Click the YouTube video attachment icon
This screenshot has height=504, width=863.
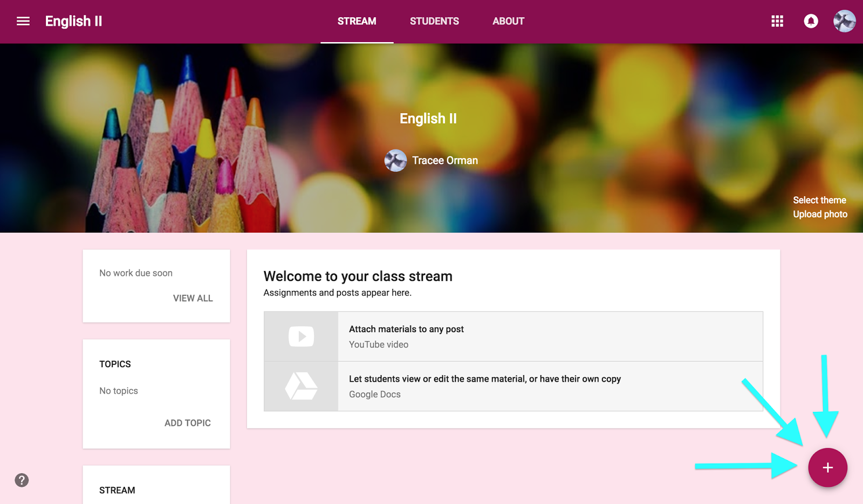click(300, 336)
